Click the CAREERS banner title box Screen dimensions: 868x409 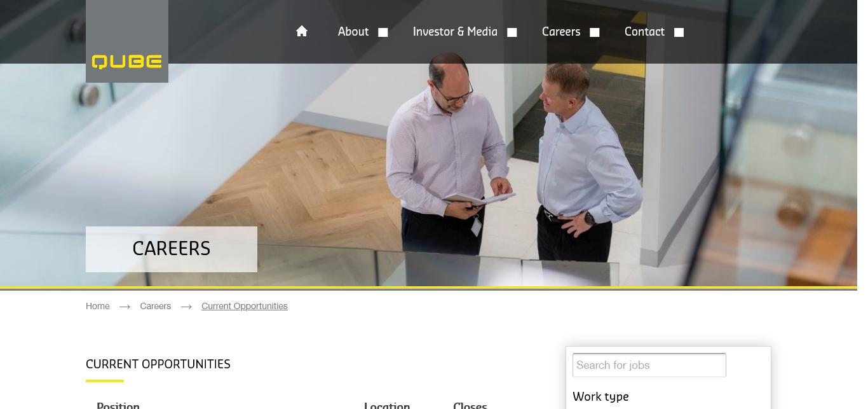click(172, 249)
